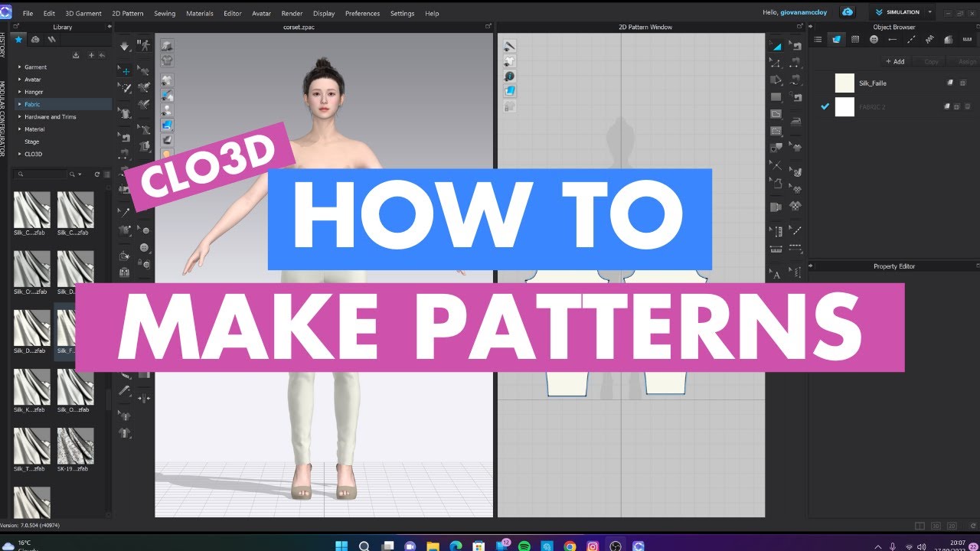The width and height of the screenshot is (980, 551).
Task: Open Windows Start from the taskbar
Action: [x=341, y=546]
